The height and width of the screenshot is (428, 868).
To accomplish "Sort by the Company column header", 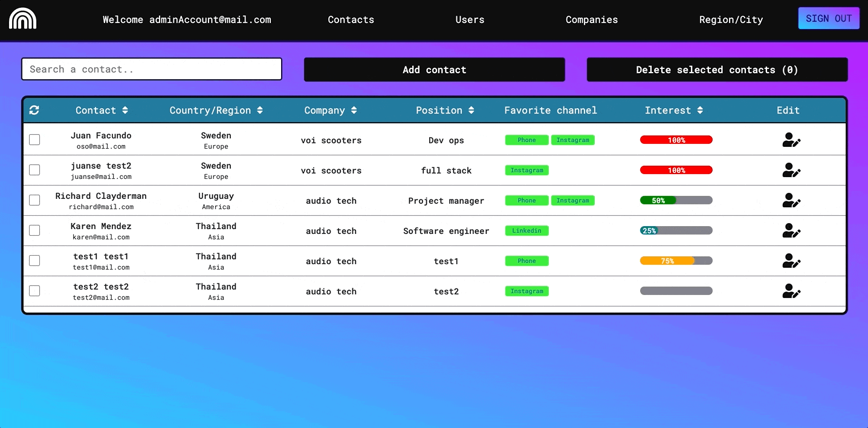I will 330,110.
